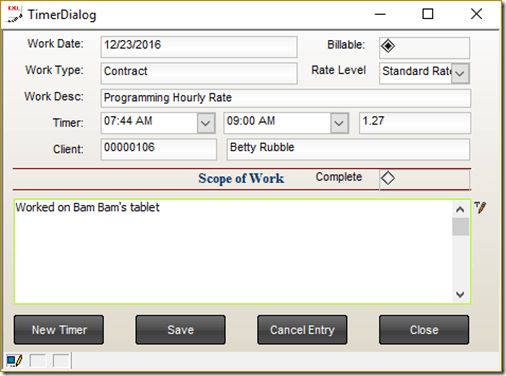Expand the timer end time dropdown
Image resolution: width=506 pixels, height=376 pixels.
point(339,123)
